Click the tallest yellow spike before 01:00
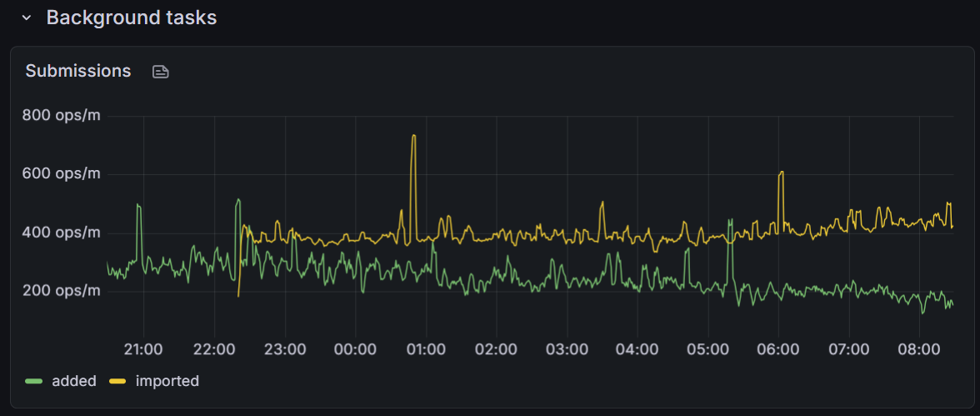 (x=413, y=136)
